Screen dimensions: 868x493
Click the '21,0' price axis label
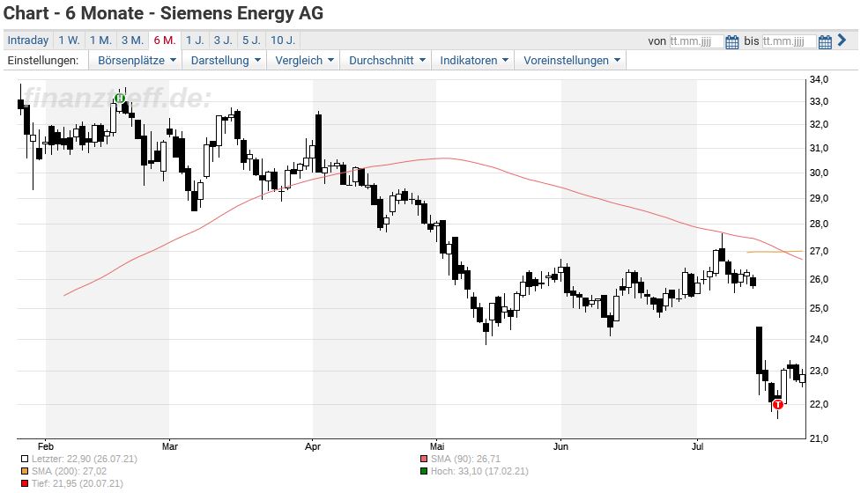820,438
